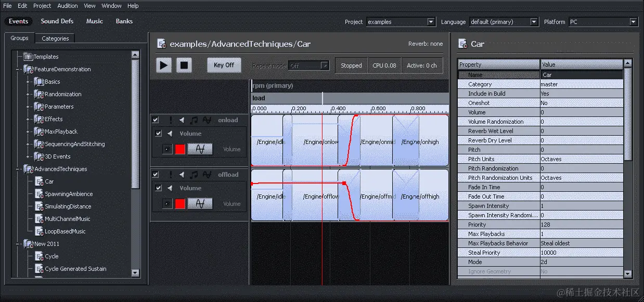
Task: Click speaker icon beside onload Volume effect
Action: [170, 134]
